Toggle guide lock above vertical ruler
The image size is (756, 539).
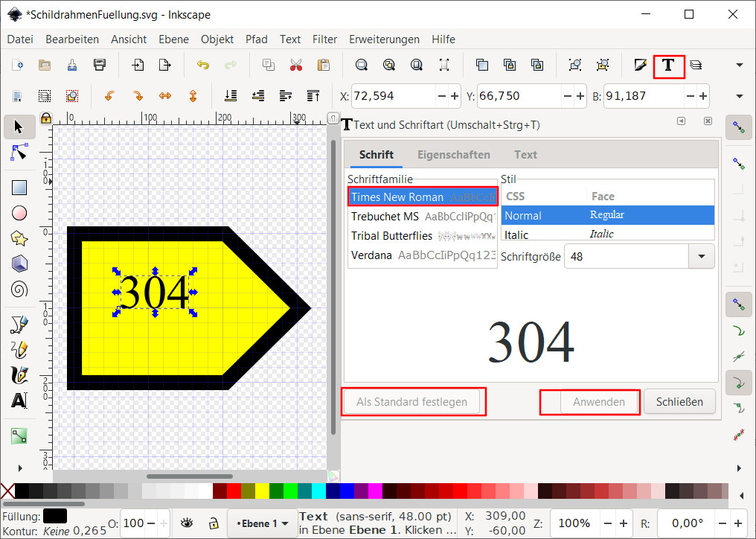pyautogui.click(x=46, y=118)
